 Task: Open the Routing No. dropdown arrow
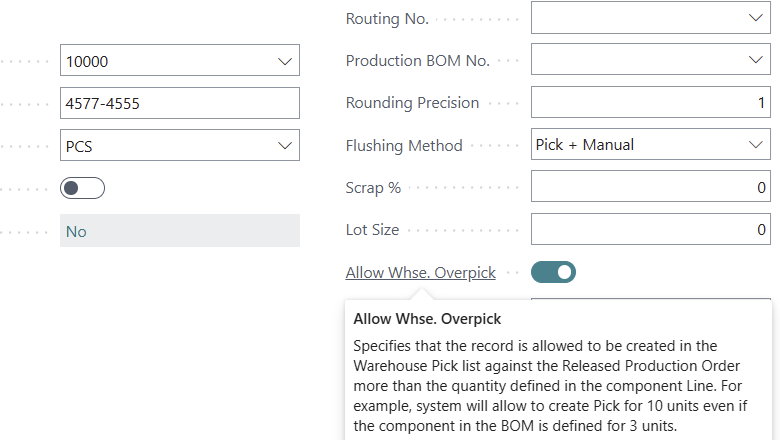click(755, 18)
